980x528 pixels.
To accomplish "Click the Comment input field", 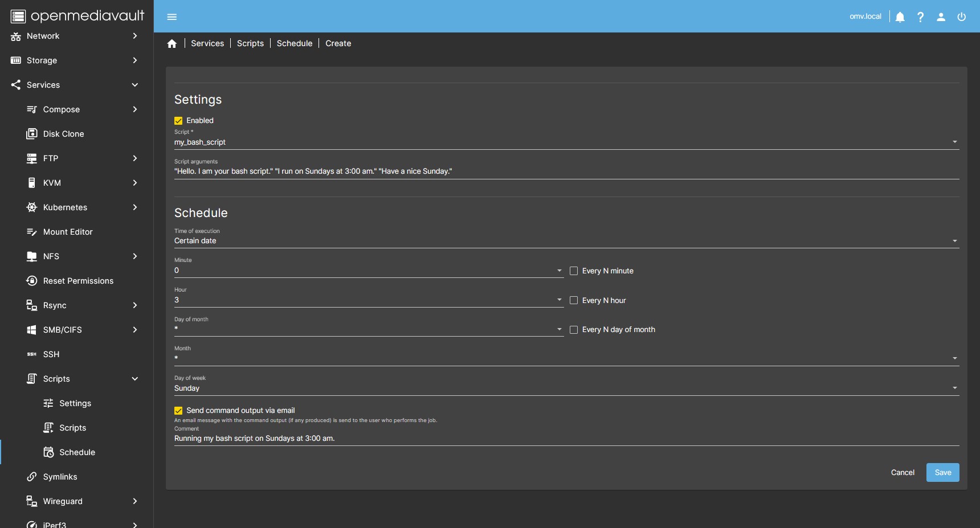I will 566,439.
